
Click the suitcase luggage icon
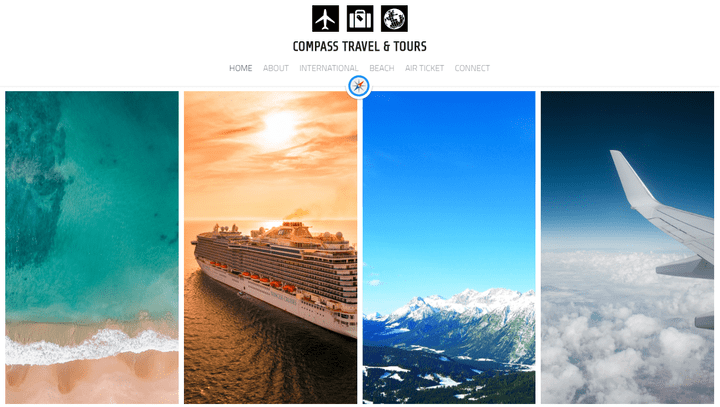coord(360,19)
